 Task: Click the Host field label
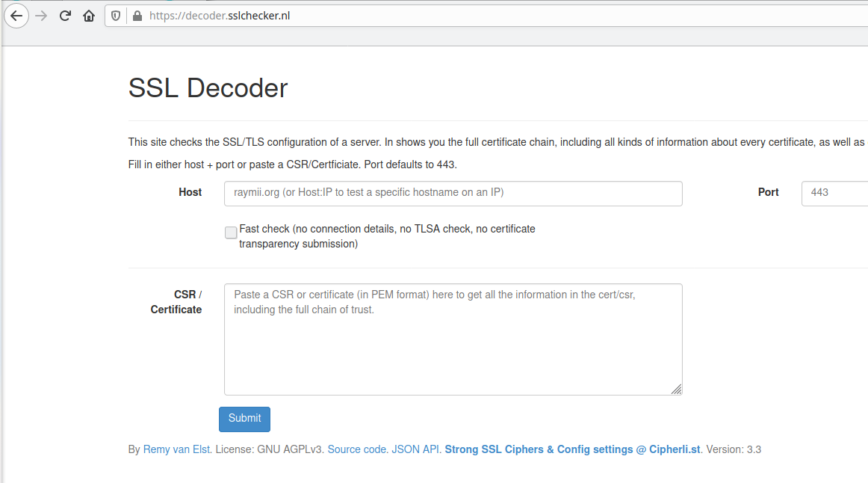click(x=190, y=192)
